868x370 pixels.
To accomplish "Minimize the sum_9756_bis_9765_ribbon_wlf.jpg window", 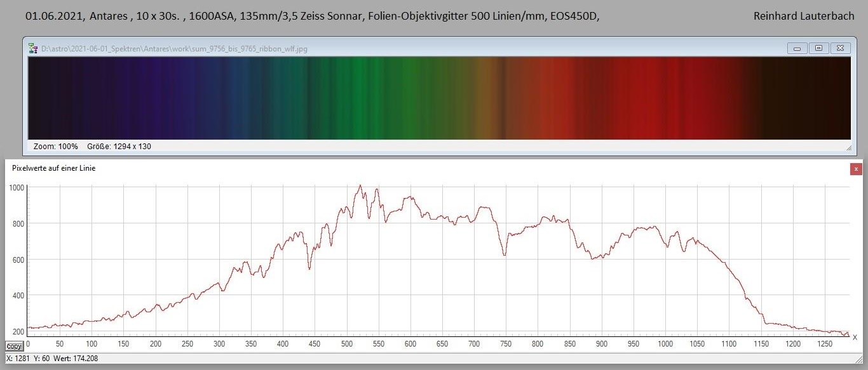I will coord(797,48).
